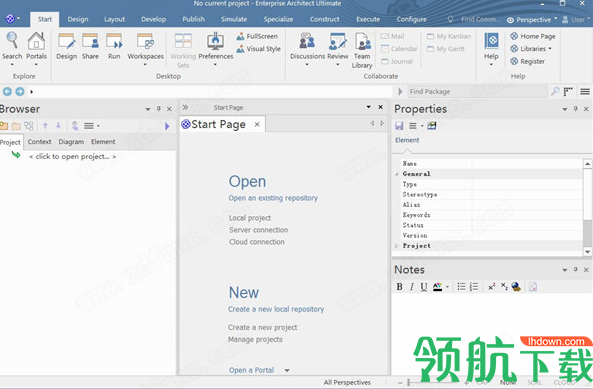
Task: Switch to FullScreen mode
Action: [257, 36]
